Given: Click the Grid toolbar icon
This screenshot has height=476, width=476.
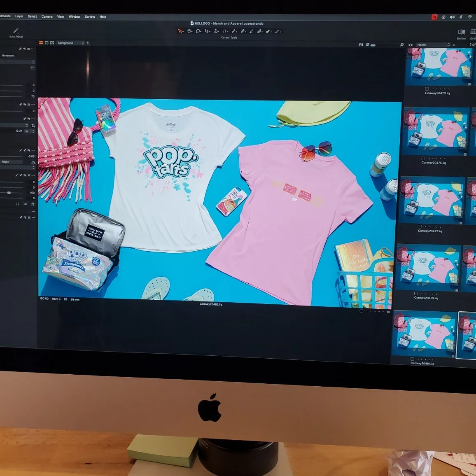Looking at the screenshot, I should coord(473,32).
